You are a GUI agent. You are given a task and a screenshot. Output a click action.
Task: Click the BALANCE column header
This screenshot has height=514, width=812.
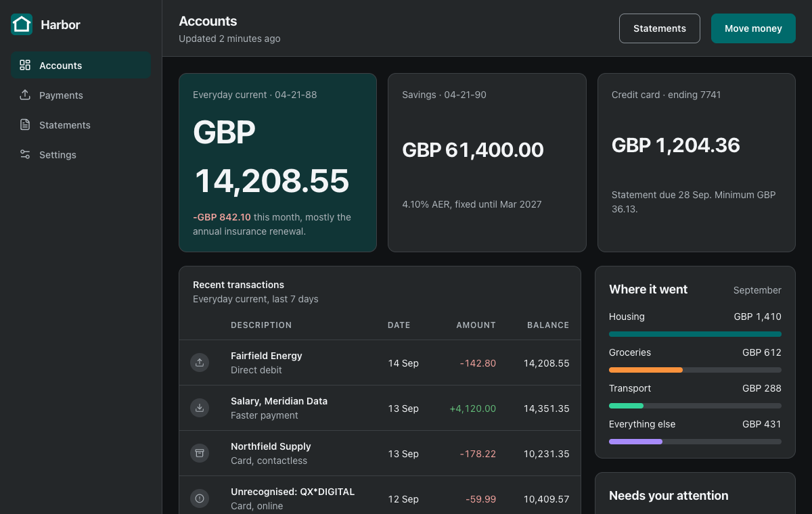548,325
